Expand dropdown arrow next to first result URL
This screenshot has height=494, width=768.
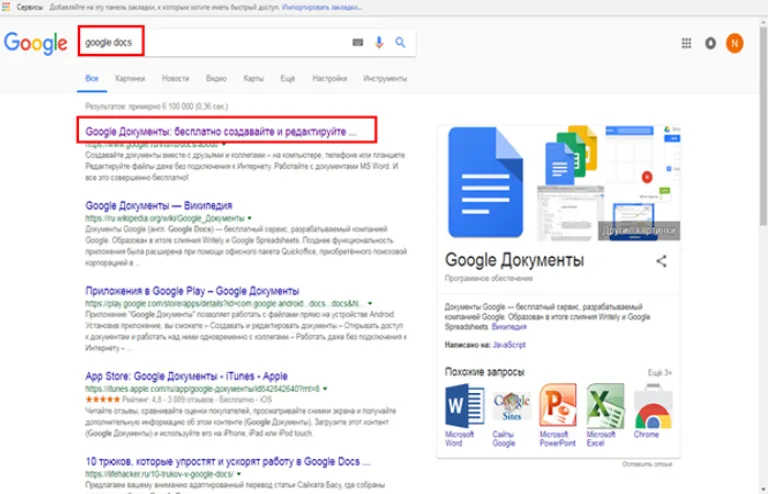[x=224, y=144]
